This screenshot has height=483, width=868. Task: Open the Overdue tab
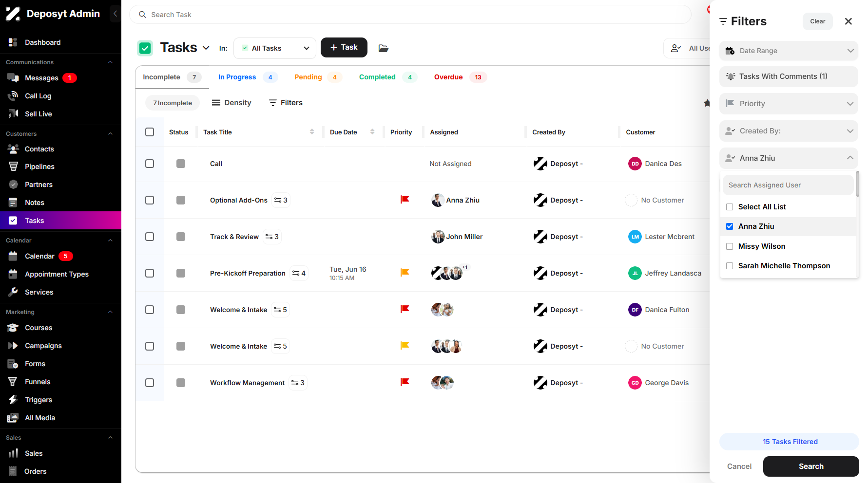coord(460,77)
